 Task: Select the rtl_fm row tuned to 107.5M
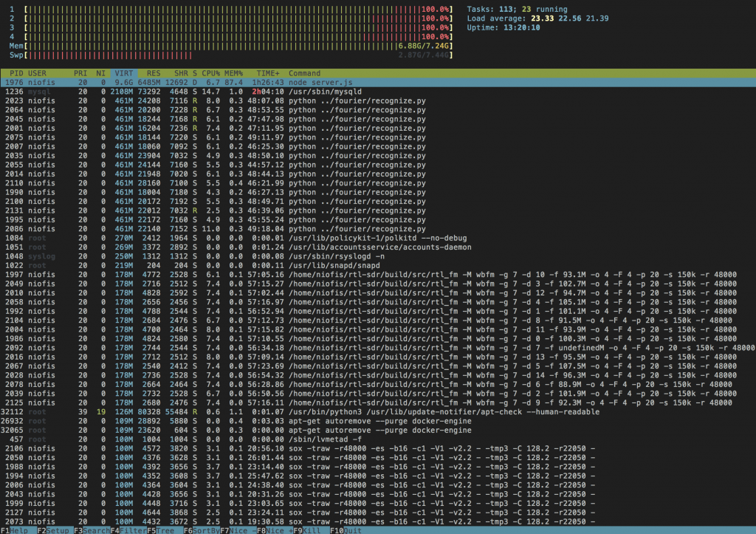click(x=378, y=366)
